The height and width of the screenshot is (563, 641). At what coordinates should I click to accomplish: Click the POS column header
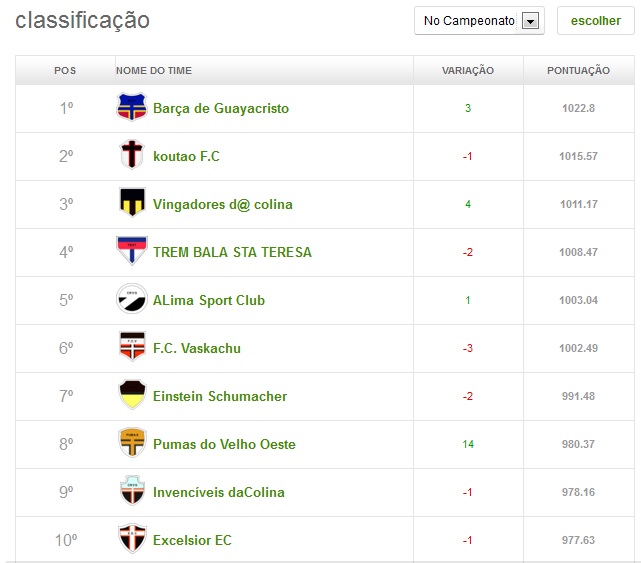pyautogui.click(x=65, y=71)
